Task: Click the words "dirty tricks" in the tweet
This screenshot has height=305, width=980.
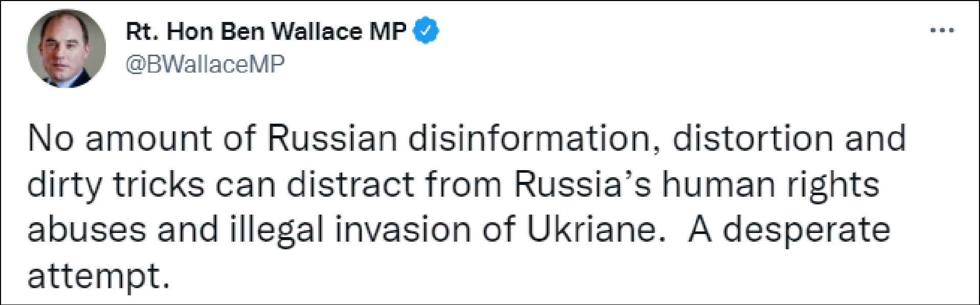Action: pyautogui.click(x=116, y=184)
